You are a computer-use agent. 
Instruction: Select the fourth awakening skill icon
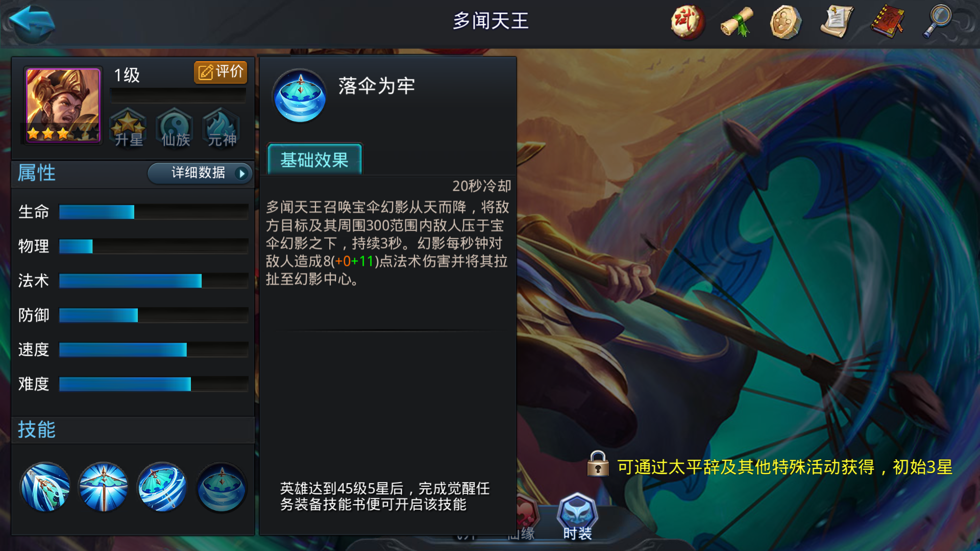pos(222,487)
